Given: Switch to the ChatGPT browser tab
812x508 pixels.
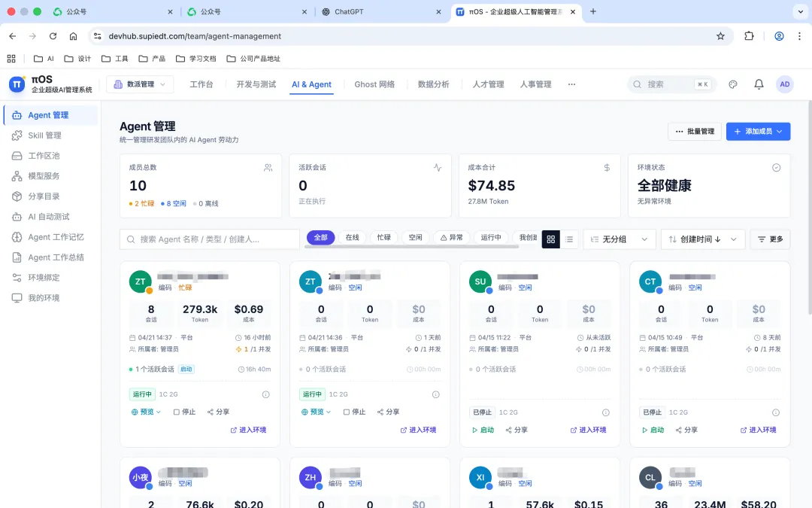Looking at the screenshot, I should tap(382, 11).
